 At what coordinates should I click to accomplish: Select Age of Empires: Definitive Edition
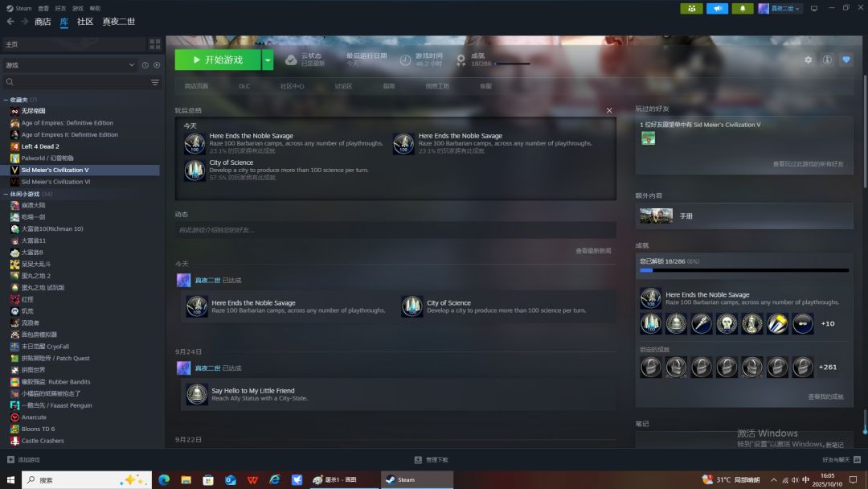(67, 123)
